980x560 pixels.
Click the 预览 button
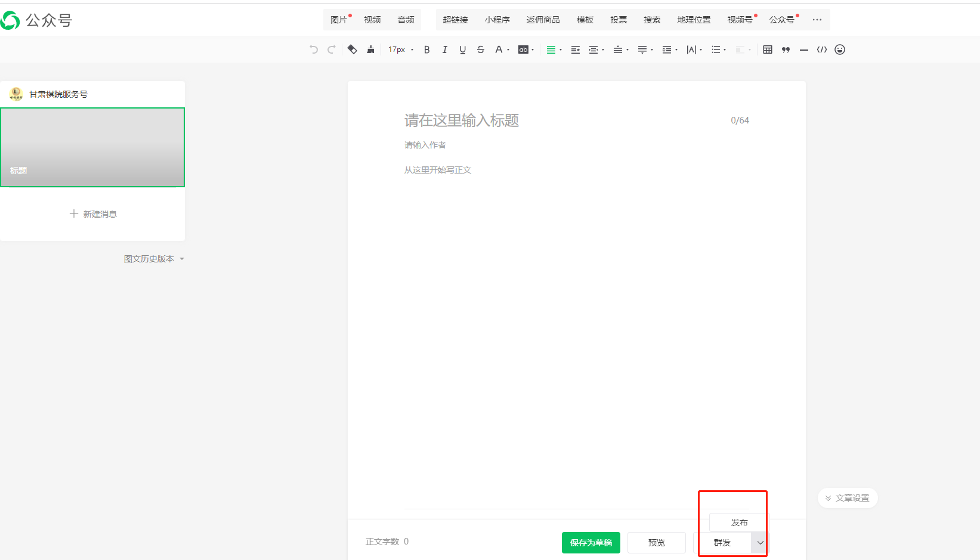click(656, 543)
